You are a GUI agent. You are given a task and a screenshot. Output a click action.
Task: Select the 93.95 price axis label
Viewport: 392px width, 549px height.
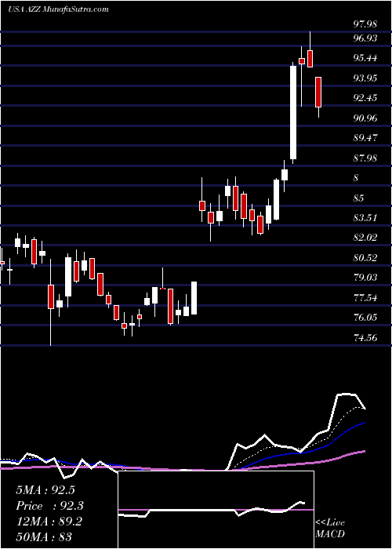point(365,78)
